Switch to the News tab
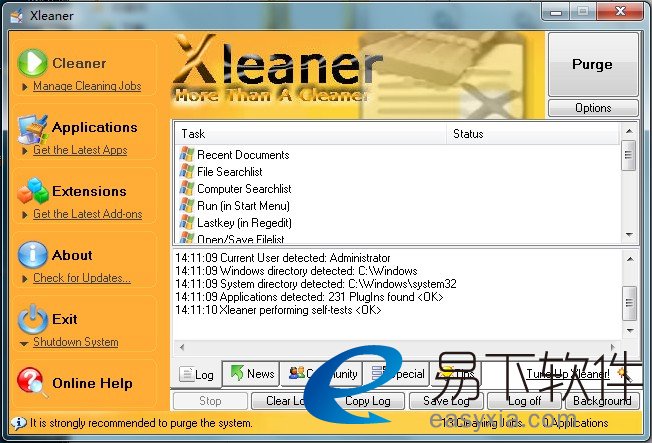This screenshot has width=652, height=443. (250, 374)
